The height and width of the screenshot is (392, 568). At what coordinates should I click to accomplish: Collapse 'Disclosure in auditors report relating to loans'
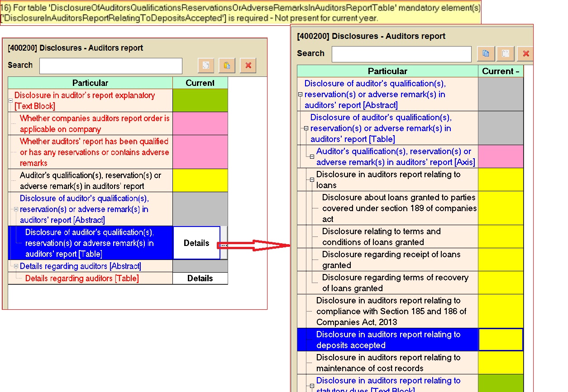pyautogui.click(x=312, y=180)
